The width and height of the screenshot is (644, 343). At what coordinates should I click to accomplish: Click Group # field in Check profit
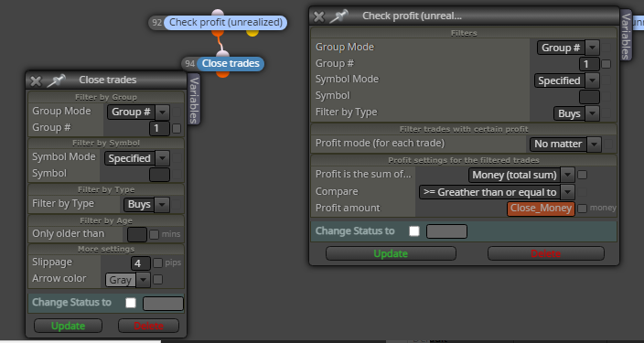589,64
